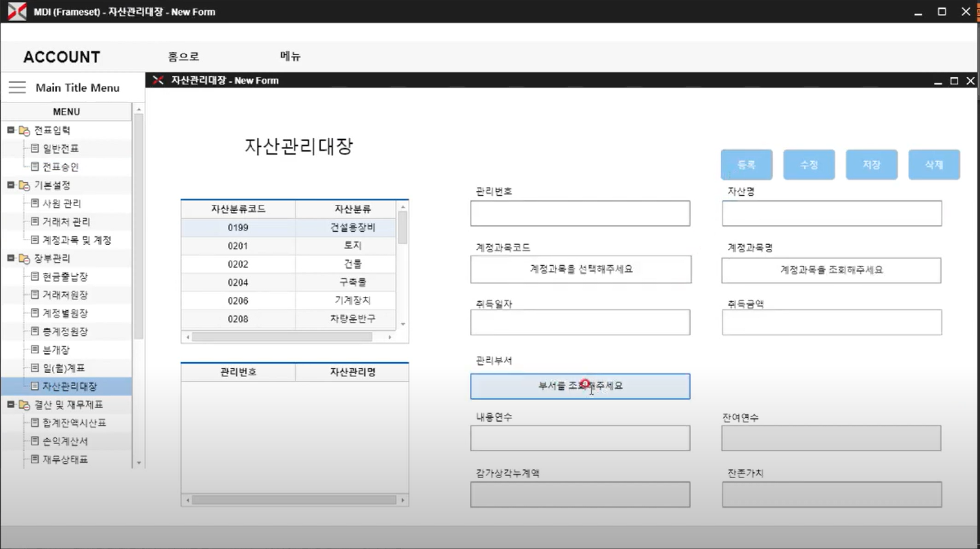This screenshot has height=549, width=980.
Task: Open the 메뉴 top menu item
Action: pos(290,56)
